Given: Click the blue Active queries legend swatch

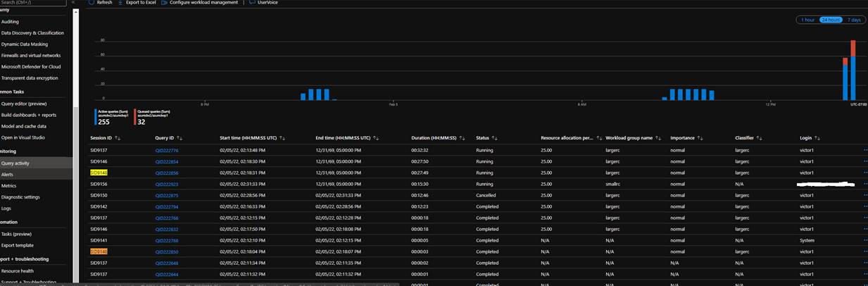Looking at the screenshot, I should (x=96, y=116).
